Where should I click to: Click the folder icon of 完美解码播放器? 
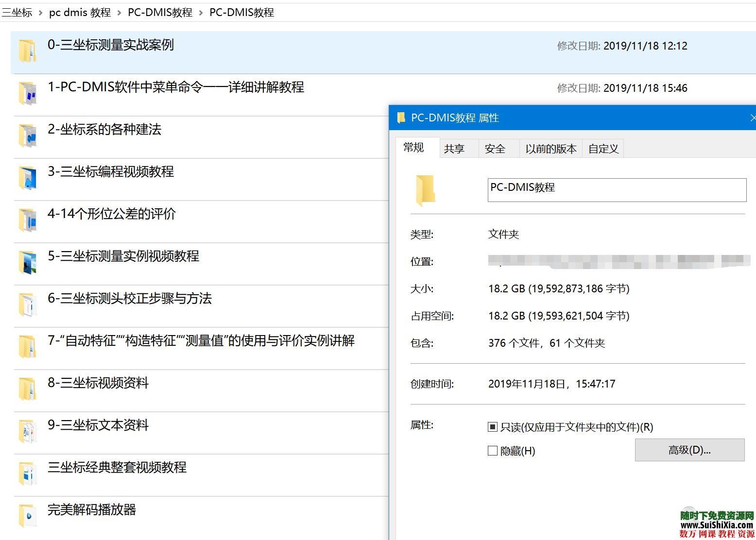(x=28, y=515)
